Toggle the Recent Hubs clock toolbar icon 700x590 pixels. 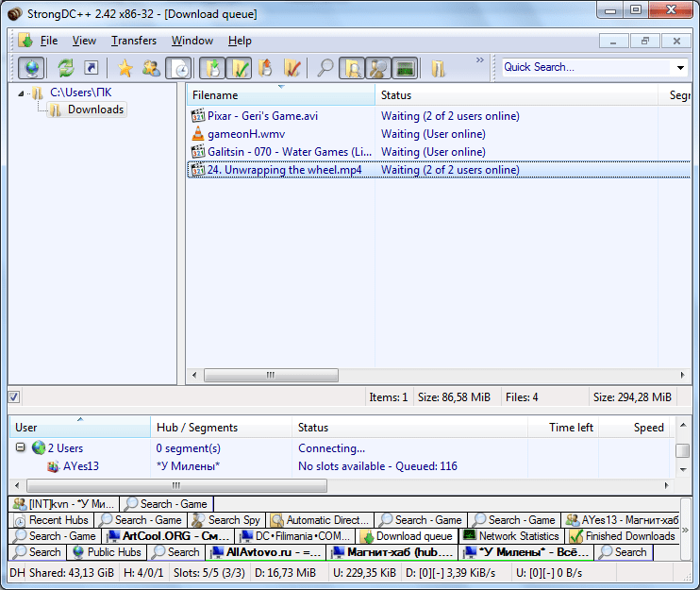pos(178,68)
